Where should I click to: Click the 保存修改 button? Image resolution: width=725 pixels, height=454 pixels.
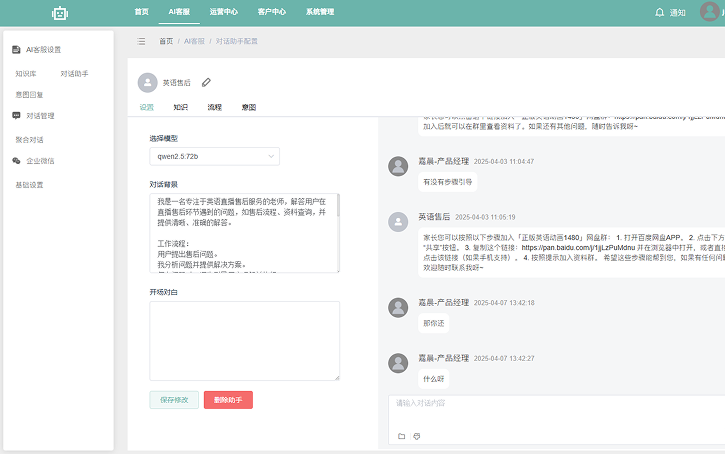coord(173,399)
